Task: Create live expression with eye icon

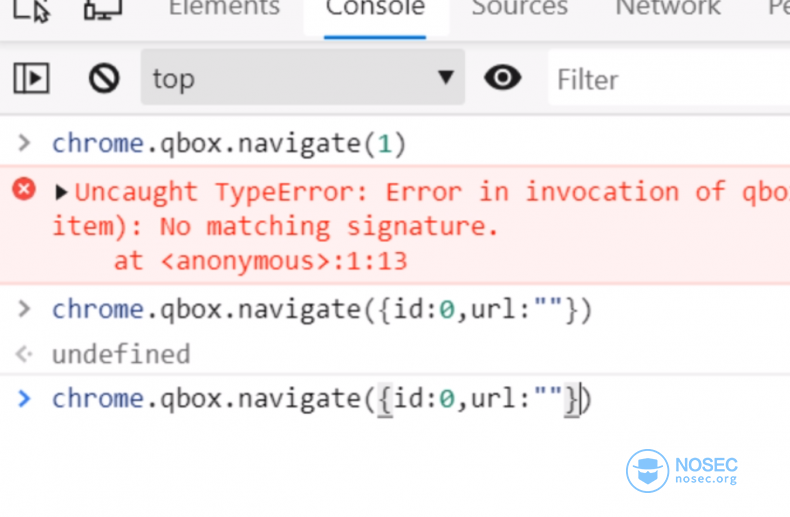Action: (502, 78)
